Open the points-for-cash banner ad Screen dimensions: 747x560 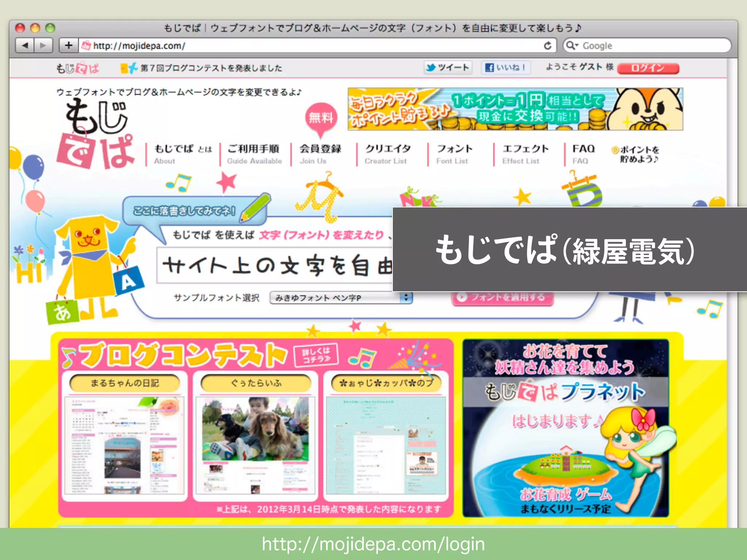point(515,109)
